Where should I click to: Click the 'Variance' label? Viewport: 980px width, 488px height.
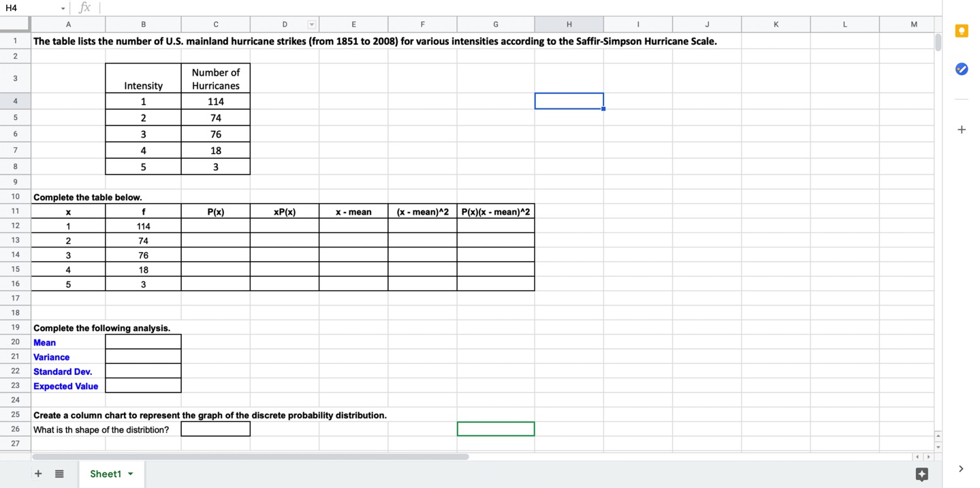[x=52, y=356]
